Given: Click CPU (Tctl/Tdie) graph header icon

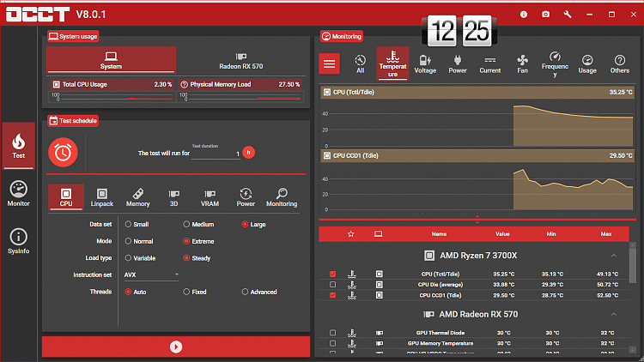Looking at the screenshot, I should tap(327, 93).
